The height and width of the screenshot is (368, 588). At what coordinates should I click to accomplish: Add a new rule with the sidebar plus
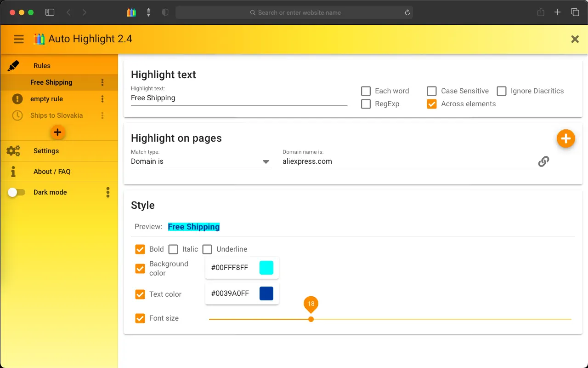click(x=57, y=132)
